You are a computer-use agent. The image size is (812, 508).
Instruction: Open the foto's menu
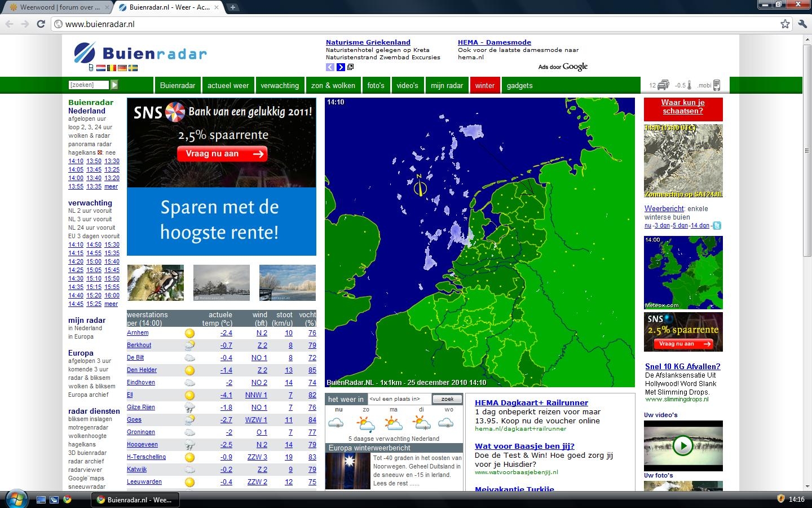point(376,85)
